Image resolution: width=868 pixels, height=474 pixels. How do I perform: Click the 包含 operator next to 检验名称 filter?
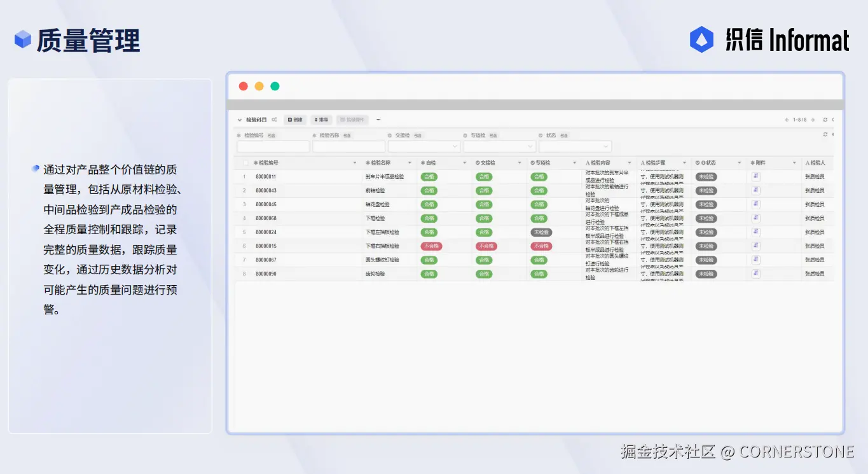pos(347,136)
